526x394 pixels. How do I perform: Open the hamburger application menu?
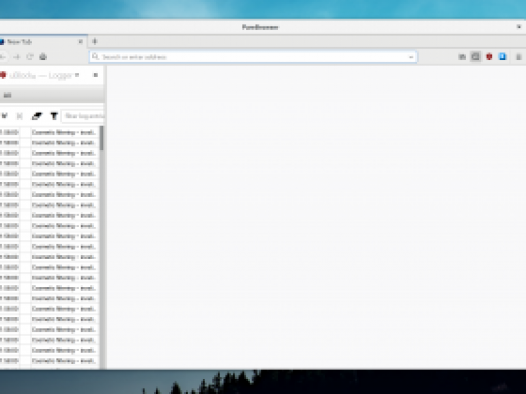point(519,57)
